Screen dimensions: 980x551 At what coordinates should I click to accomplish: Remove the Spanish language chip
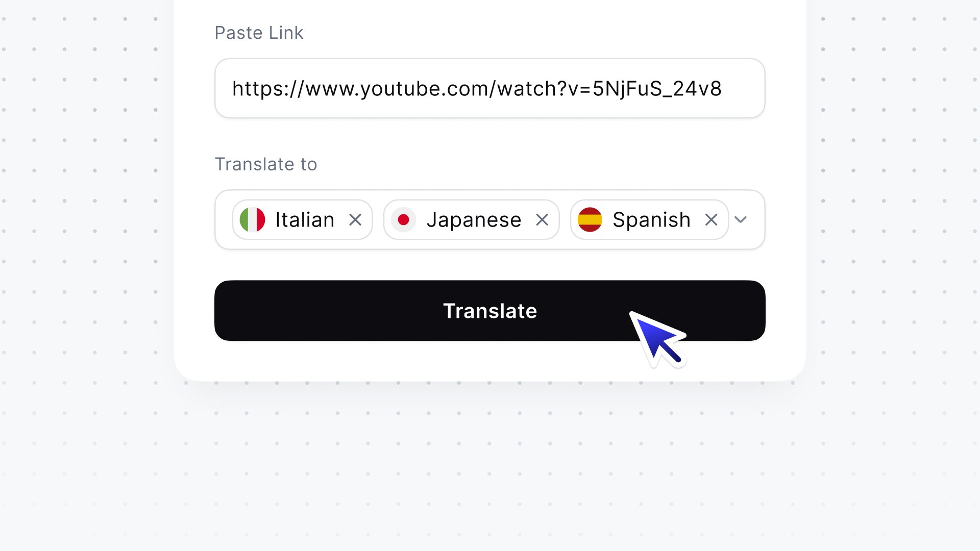click(711, 220)
